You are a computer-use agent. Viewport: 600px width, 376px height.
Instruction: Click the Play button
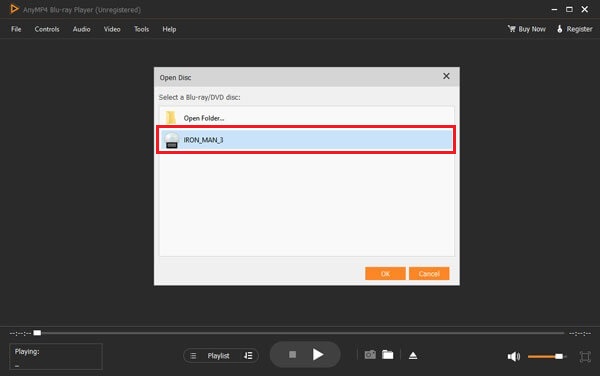click(x=318, y=355)
